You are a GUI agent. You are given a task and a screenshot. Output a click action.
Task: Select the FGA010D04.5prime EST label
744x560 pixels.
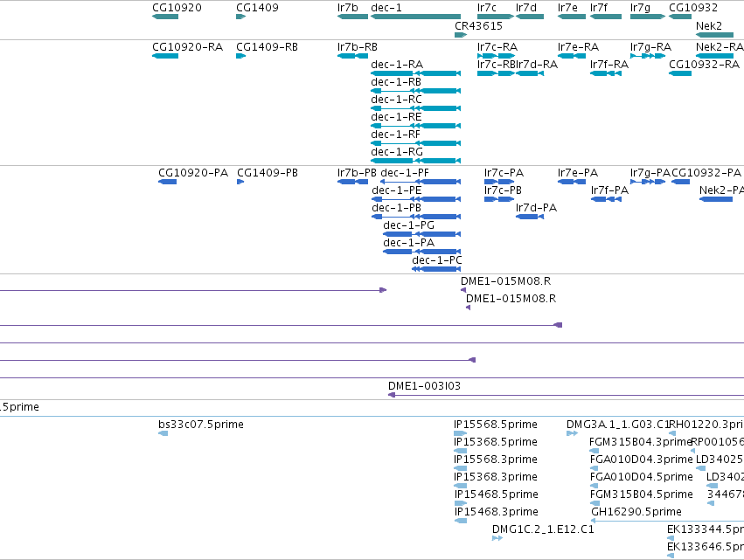tap(641, 477)
